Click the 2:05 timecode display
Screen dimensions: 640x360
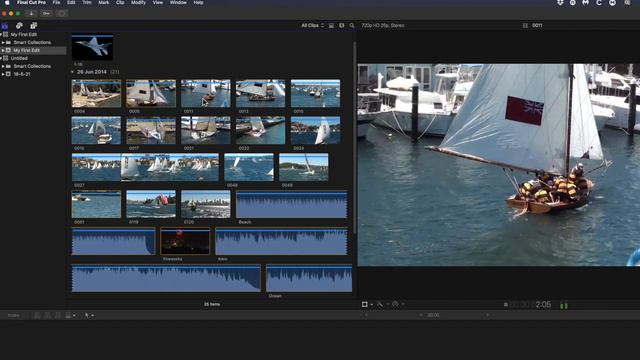(543, 304)
